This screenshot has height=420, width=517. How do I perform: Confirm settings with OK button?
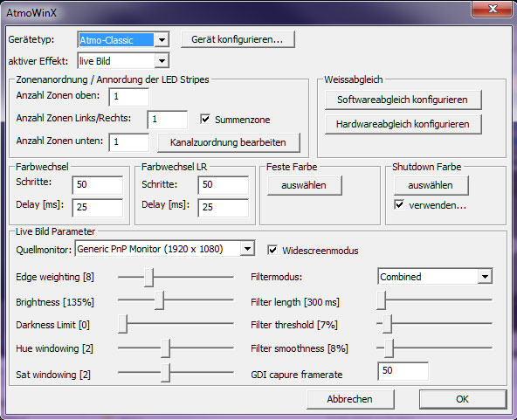click(x=463, y=399)
